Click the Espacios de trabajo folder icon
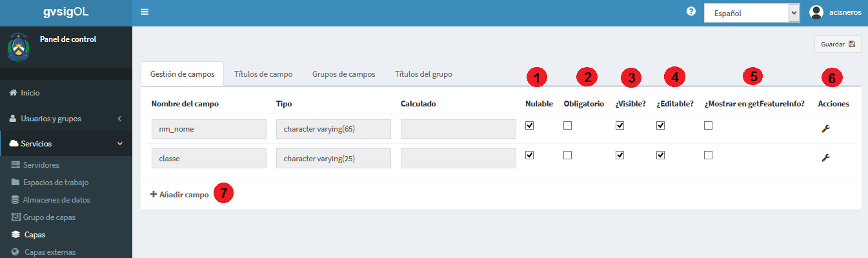The image size is (868, 258). click(16, 183)
